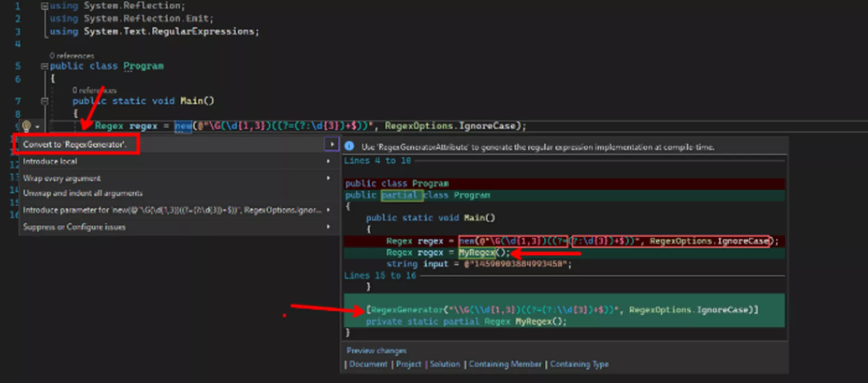This screenshot has width=868, height=383.
Task: Select Convert to 'RegexGenerator' action
Action: point(75,145)
